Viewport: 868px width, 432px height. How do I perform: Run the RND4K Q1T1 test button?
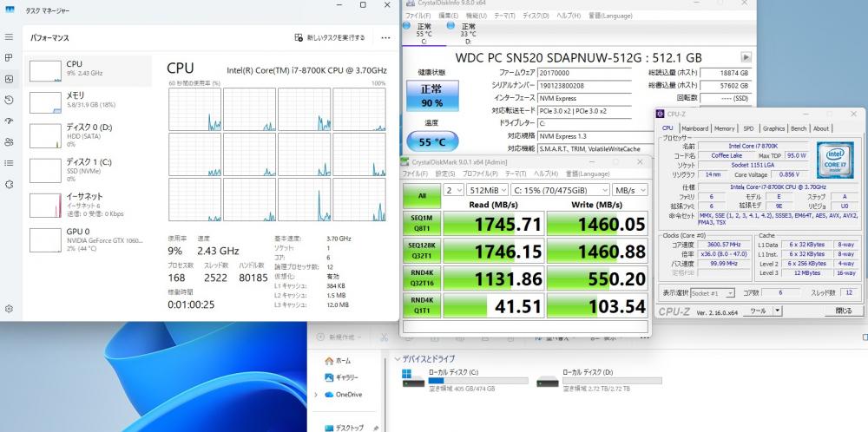(x=422, y=306)
